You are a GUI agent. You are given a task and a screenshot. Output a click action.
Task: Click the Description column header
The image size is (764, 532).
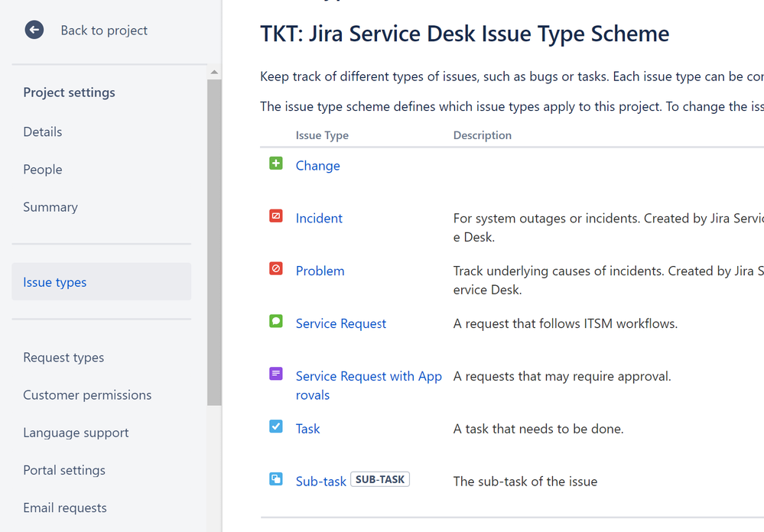click(483, 135)
